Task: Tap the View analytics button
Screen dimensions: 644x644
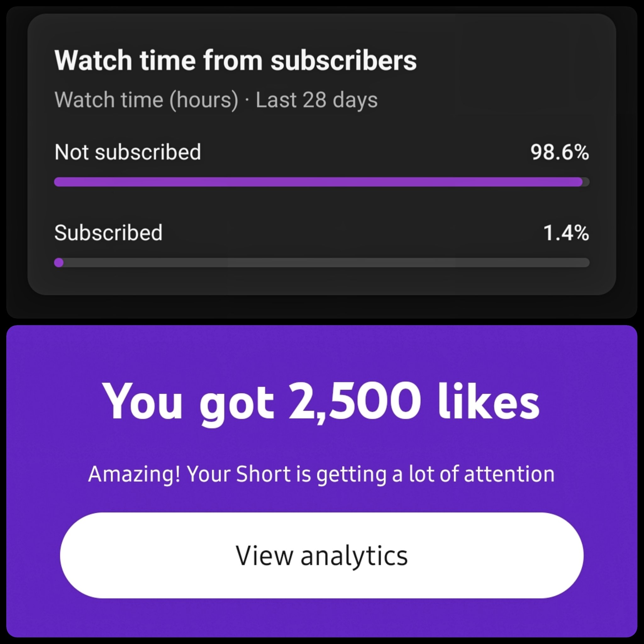Action: pos(322,555)
